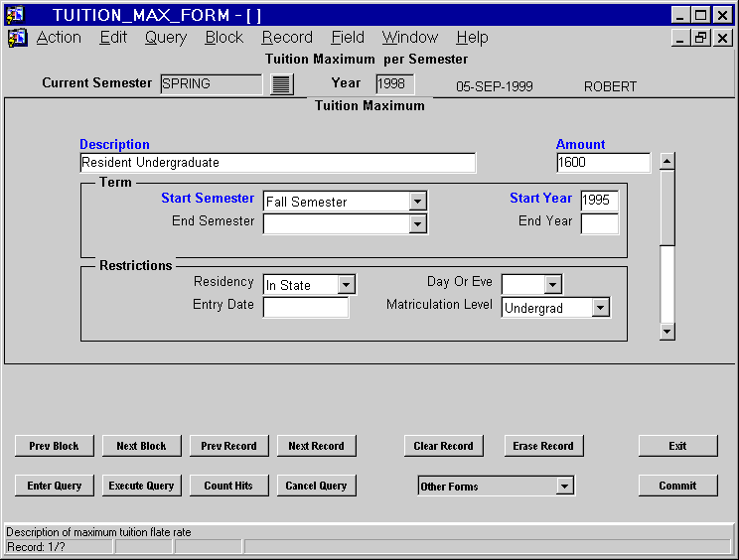This screenshot has width=739, height=560.
Task: Minimize the inner form window
Action: pos(680,38)
